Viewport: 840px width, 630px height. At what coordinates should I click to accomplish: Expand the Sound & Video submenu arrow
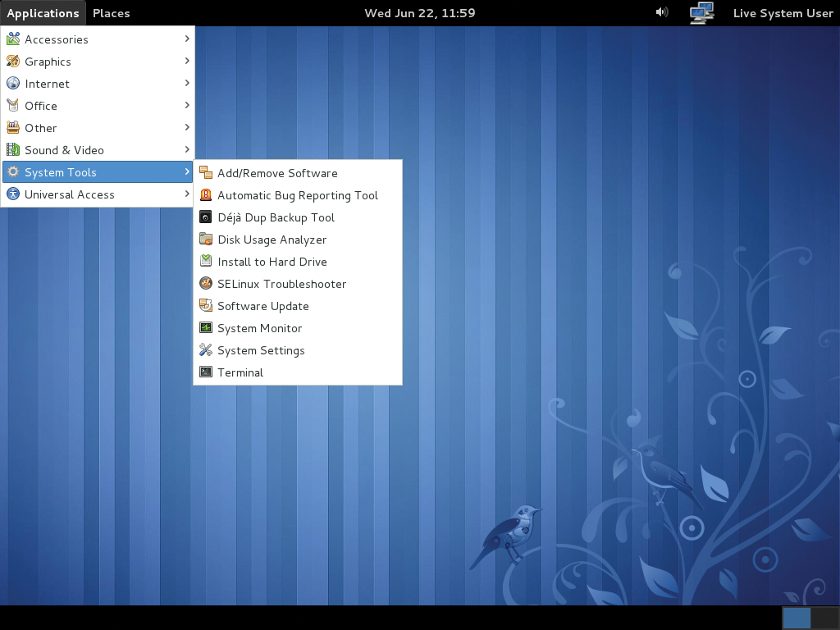(187, 149)
